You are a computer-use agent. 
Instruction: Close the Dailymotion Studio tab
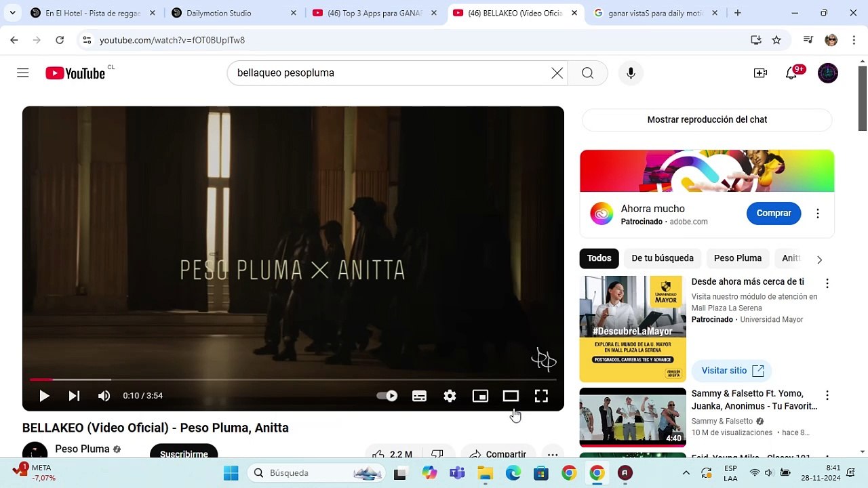(x=294, y=13)
